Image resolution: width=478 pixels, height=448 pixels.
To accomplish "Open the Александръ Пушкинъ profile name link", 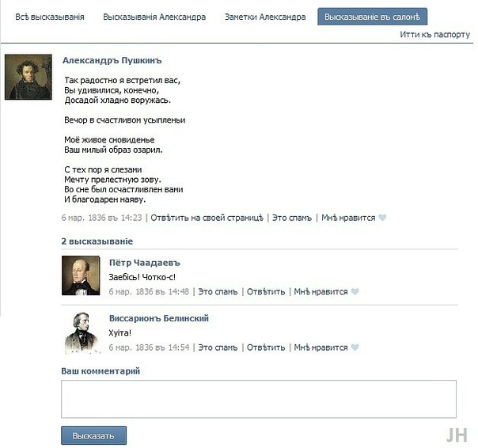I will pos(112,60).
